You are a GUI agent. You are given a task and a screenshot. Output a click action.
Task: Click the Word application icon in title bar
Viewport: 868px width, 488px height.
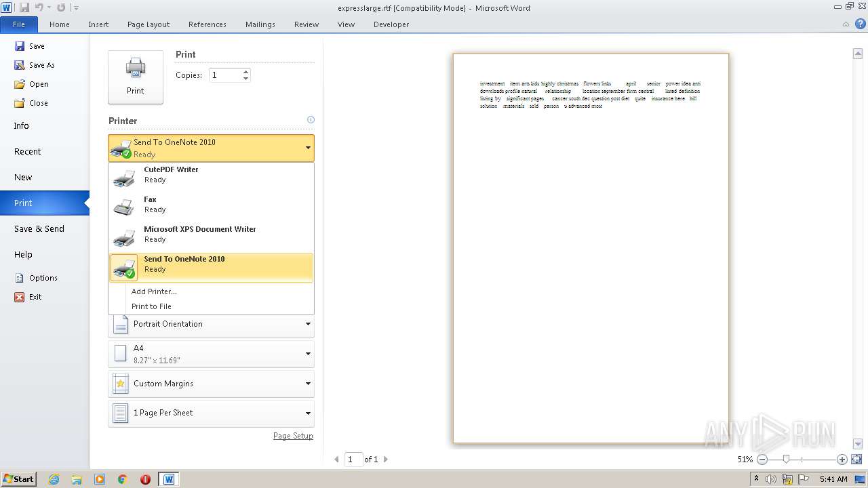point(7,7)
